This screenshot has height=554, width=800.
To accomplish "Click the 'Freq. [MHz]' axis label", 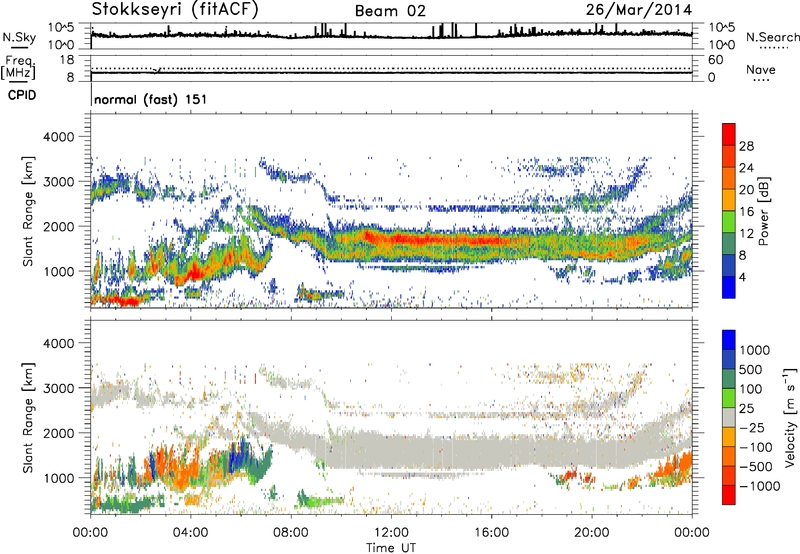I will tap(18, 67).
